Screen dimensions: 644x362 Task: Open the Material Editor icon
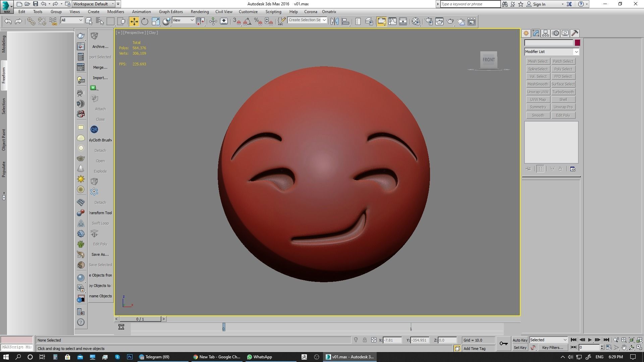pos(416,21)
